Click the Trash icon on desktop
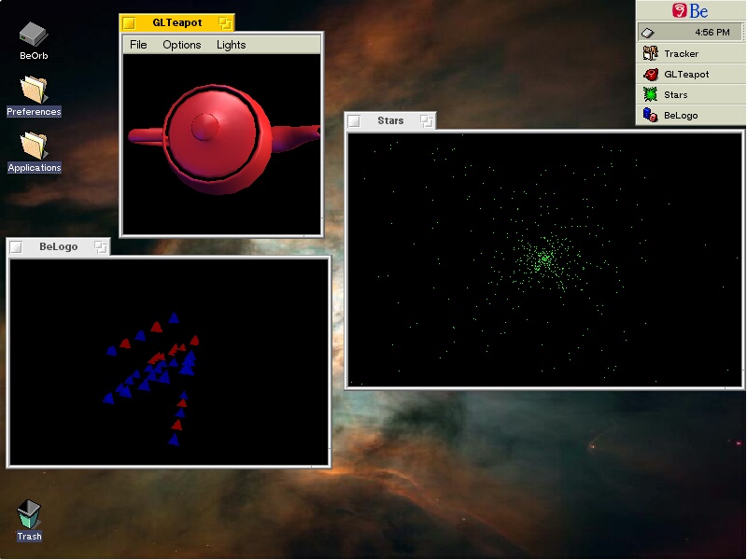The height and width of the screenshot is (560, 747). [29, 514]
